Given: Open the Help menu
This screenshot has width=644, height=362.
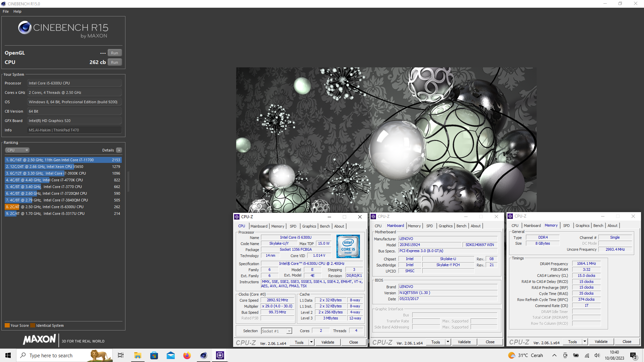Looking at the screenshot, I should 17,11.
